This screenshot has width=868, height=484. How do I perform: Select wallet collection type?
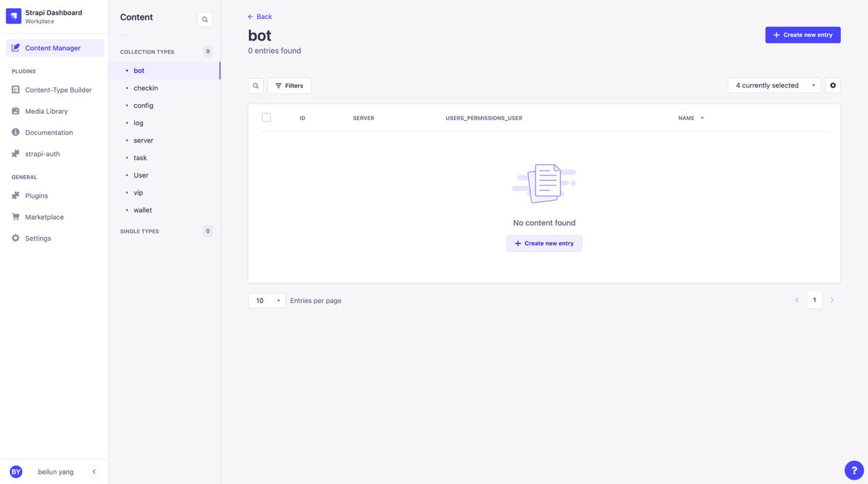pyautogui.click(x=165, y=210)
